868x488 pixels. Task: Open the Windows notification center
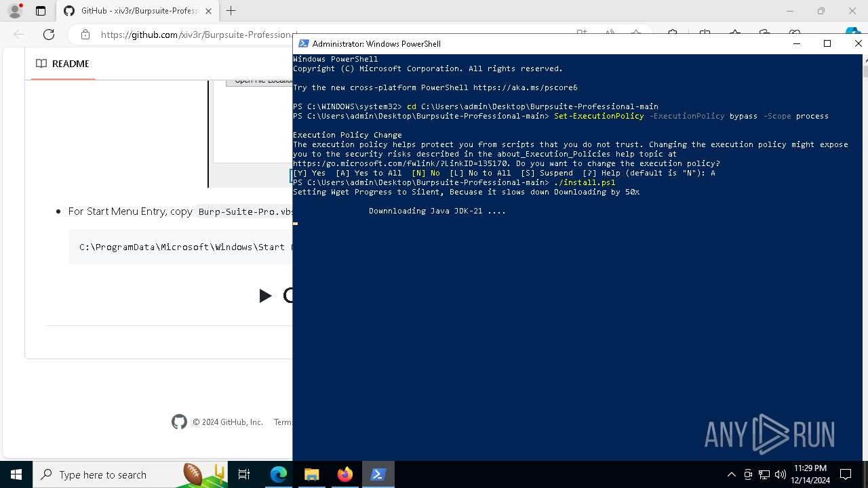pos(846,474)
